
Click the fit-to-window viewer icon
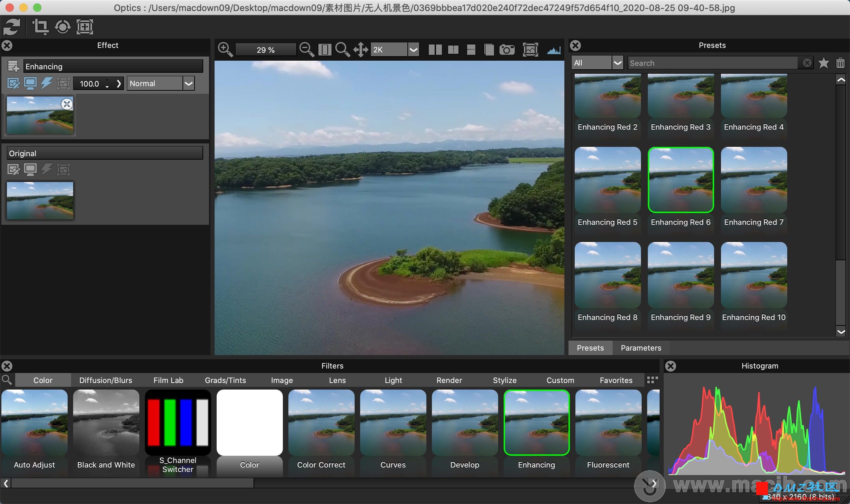pos(325,50)
